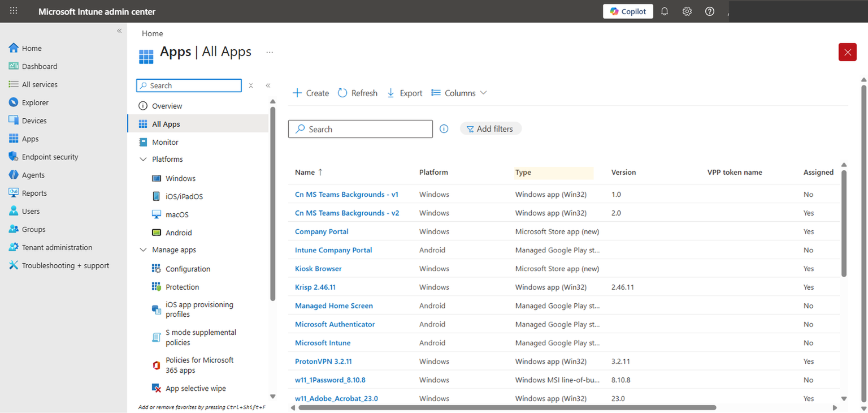
Task: Open the notifications bell
Action: click(664, 11)
